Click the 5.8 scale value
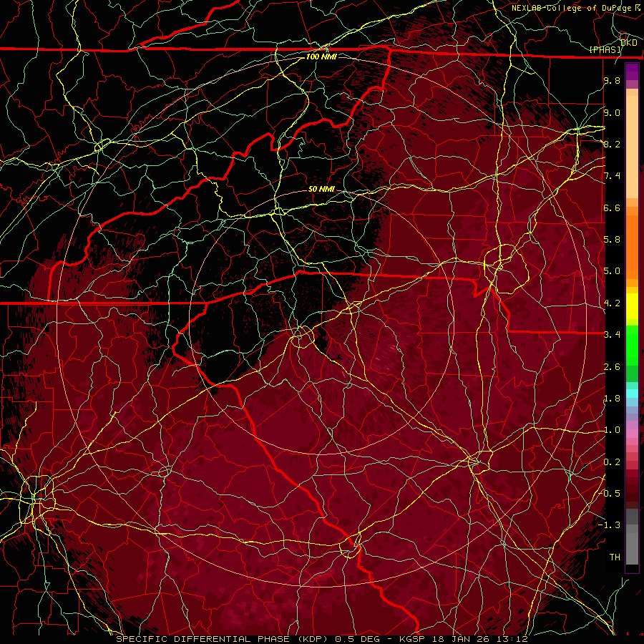 click(612, 240)
